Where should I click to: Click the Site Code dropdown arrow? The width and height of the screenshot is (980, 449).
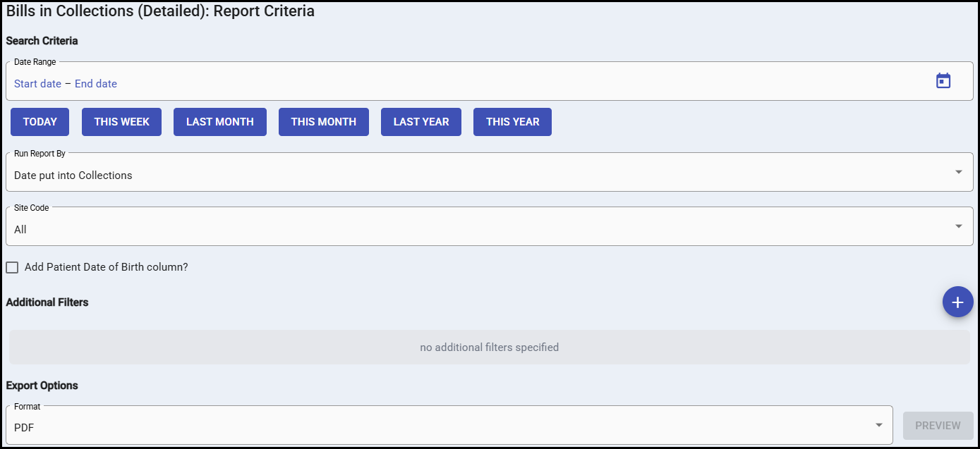[958, 226]
